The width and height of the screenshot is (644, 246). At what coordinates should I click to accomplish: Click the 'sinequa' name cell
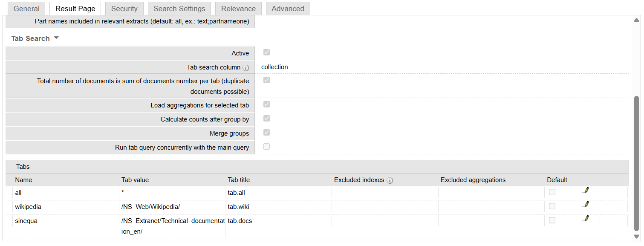point(66,226)
